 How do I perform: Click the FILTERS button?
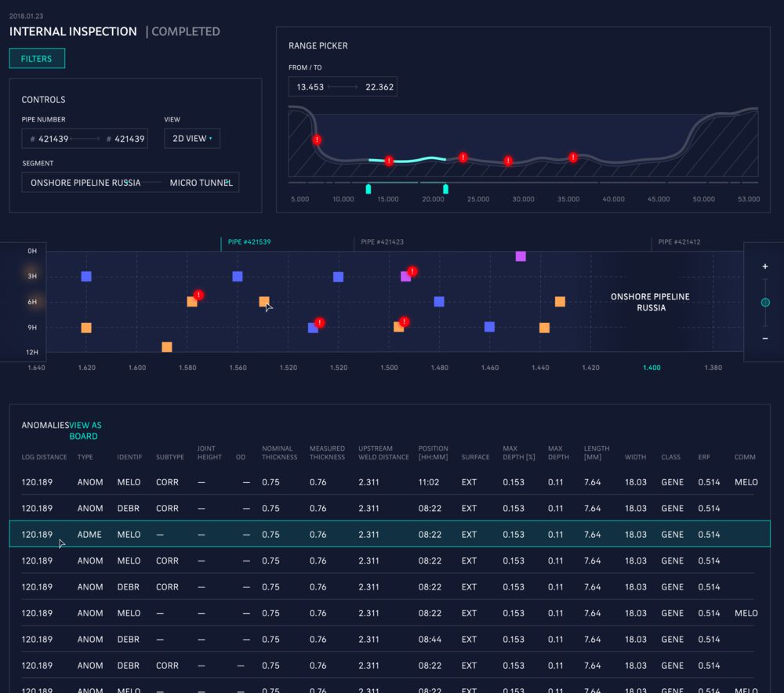pos(37,59)
